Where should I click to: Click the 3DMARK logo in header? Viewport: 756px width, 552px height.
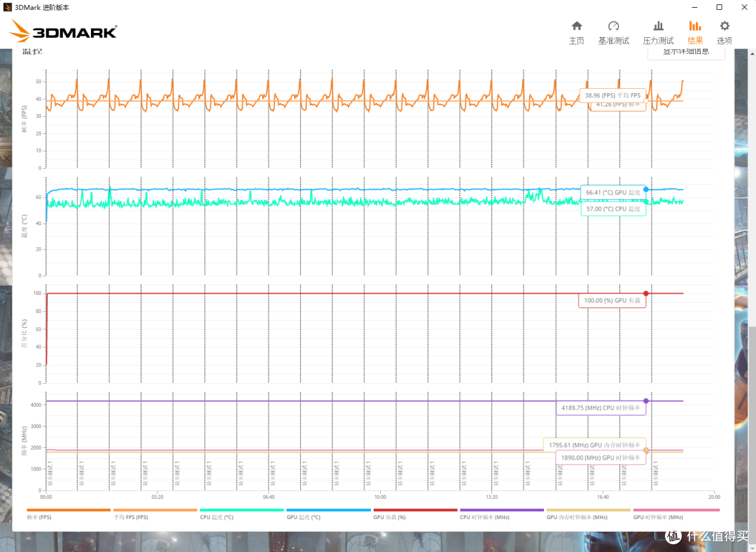point(63,32)
